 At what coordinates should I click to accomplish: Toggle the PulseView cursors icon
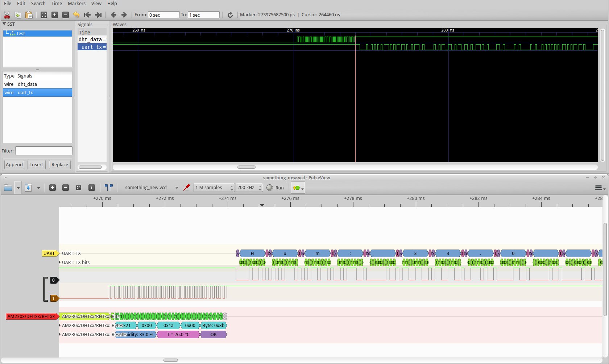(108, 188)
